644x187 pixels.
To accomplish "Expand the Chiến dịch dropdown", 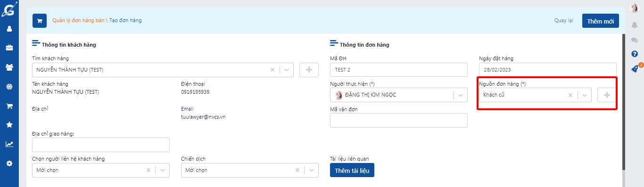I will (x=312, y=170).
